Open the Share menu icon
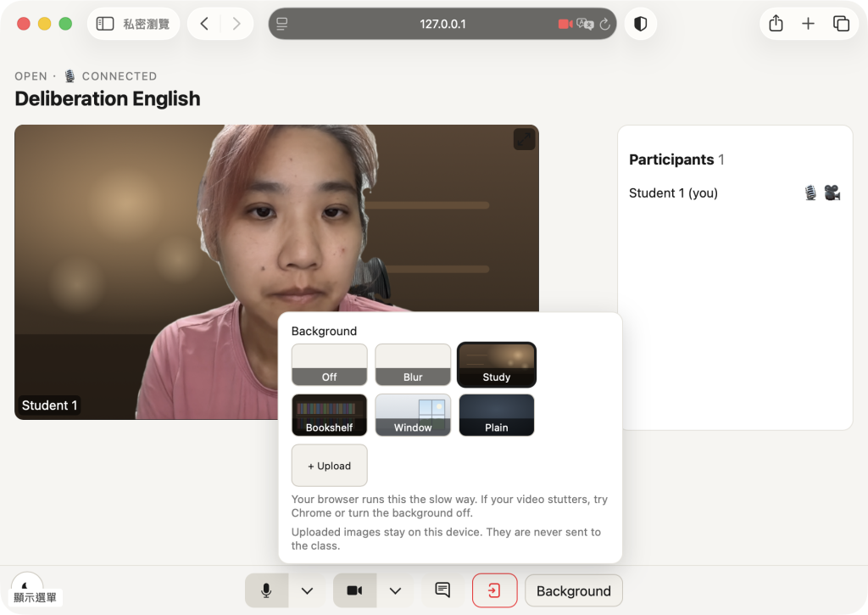 pos(776,24)
